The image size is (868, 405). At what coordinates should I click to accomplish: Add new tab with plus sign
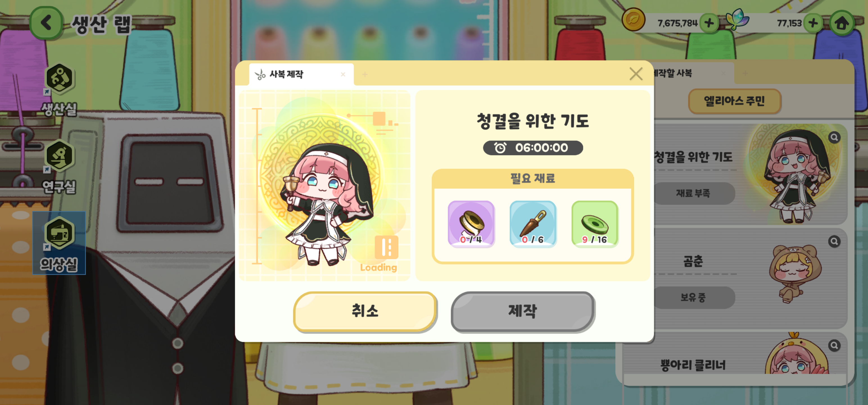[365, 74]
